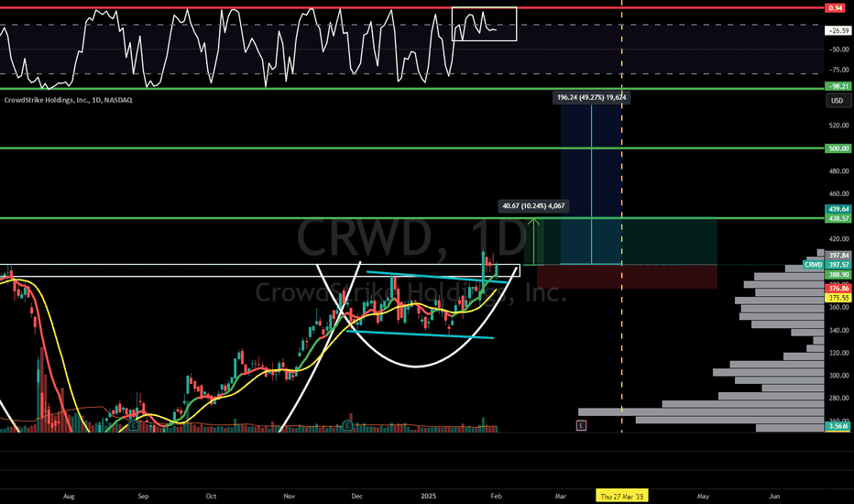Click the green -98.21 indicator level label
The image size is (854, 504).
click(838, 86)
